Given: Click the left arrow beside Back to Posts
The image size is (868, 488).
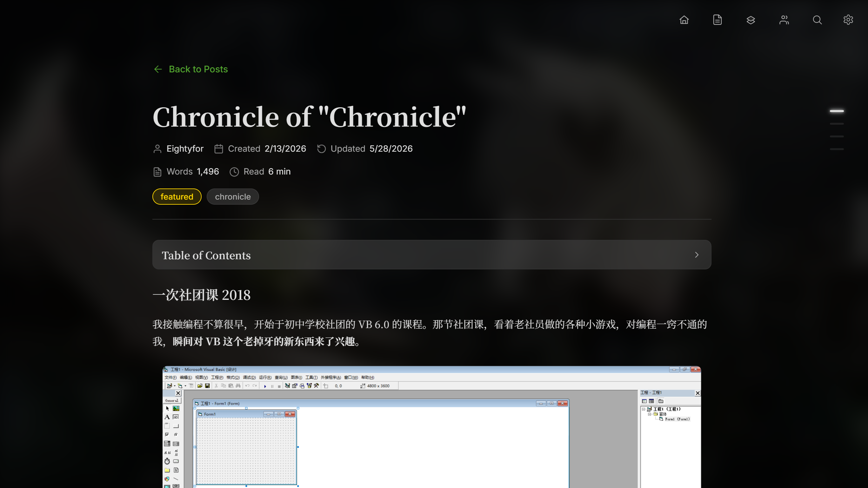Looking at the screenshot, I should 158,69.
